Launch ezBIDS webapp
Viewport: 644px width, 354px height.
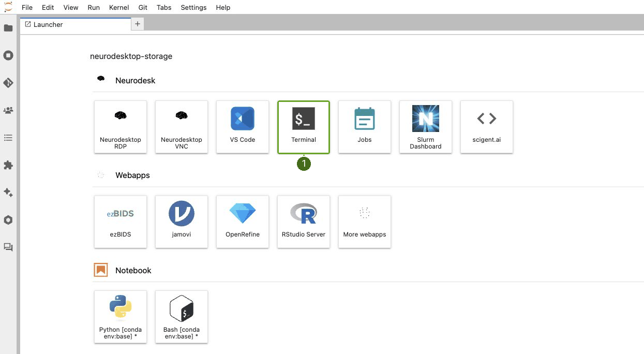click(x=121, y=222)
